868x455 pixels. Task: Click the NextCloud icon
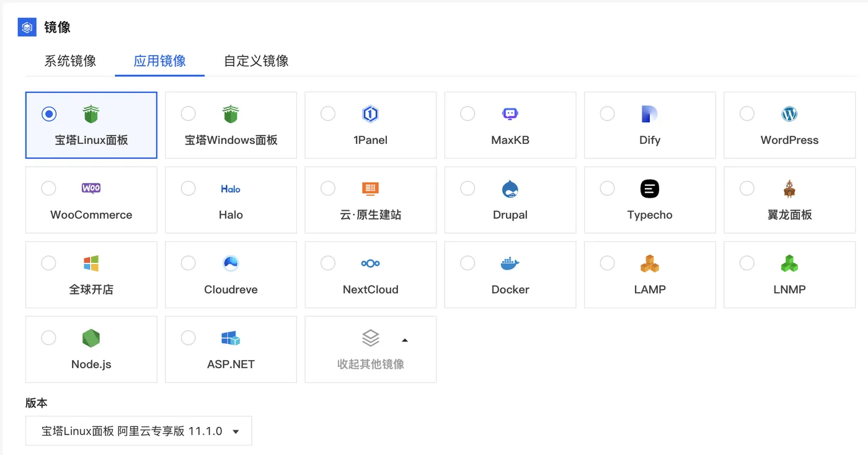pos(371,263)
